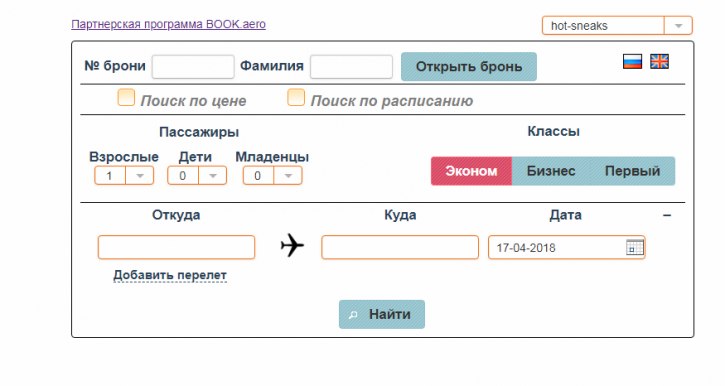Expand the Взрослые passenger count dropdown
This screenshot has width=725, height=386.
[x=140, y=176]
